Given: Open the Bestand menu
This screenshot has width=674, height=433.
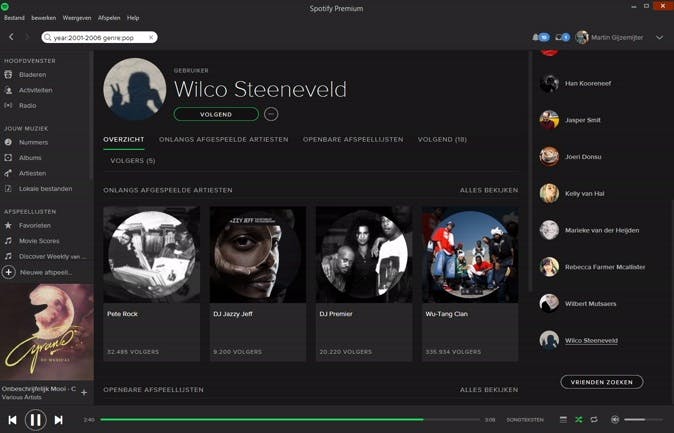Looking at the screenshot, I should [x=14, y=18].
